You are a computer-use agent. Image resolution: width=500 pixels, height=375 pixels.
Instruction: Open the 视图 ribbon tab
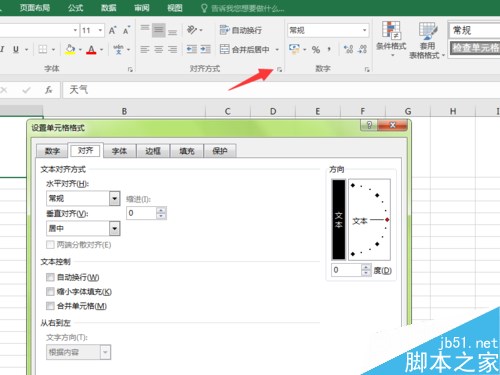[x=175, y=8]
